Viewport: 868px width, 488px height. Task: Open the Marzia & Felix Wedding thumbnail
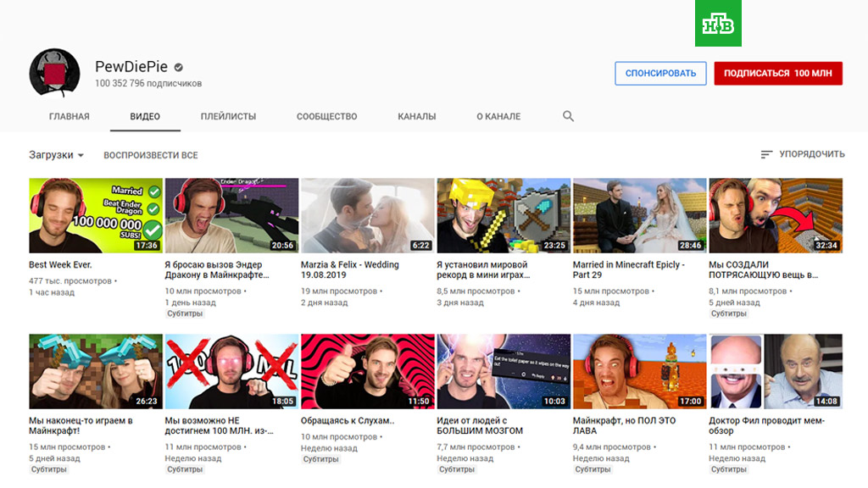click(x=368, y=215)
